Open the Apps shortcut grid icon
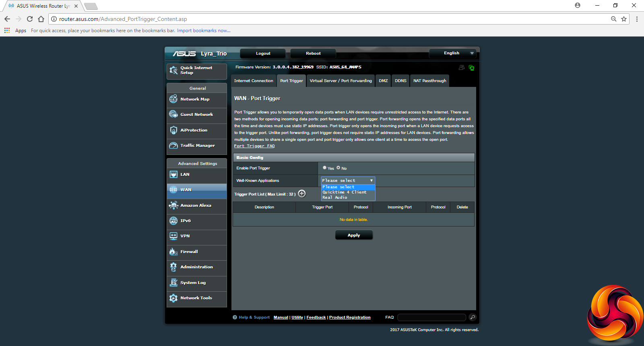Viewport: 644px width, 346px height. click(7, 31)
